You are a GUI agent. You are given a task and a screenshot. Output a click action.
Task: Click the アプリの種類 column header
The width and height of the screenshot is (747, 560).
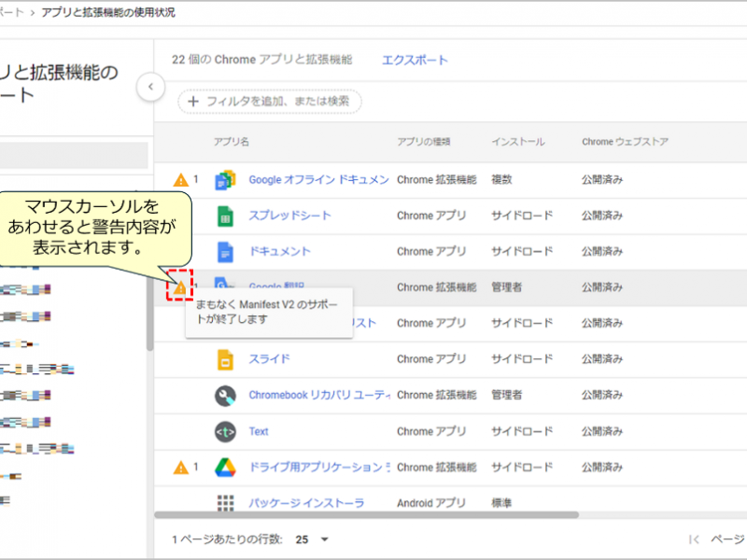coord(424,142)
